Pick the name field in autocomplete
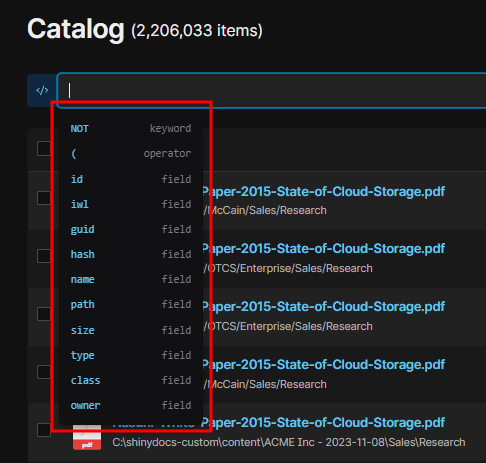This screenshot has height=463, width=486. tap(131, 279)
